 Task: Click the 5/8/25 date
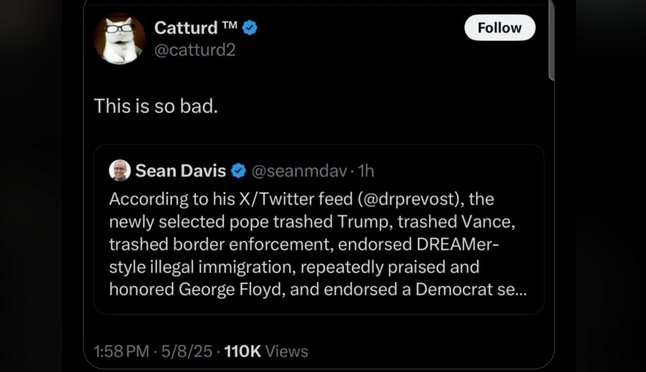click(x=187, y=351)
